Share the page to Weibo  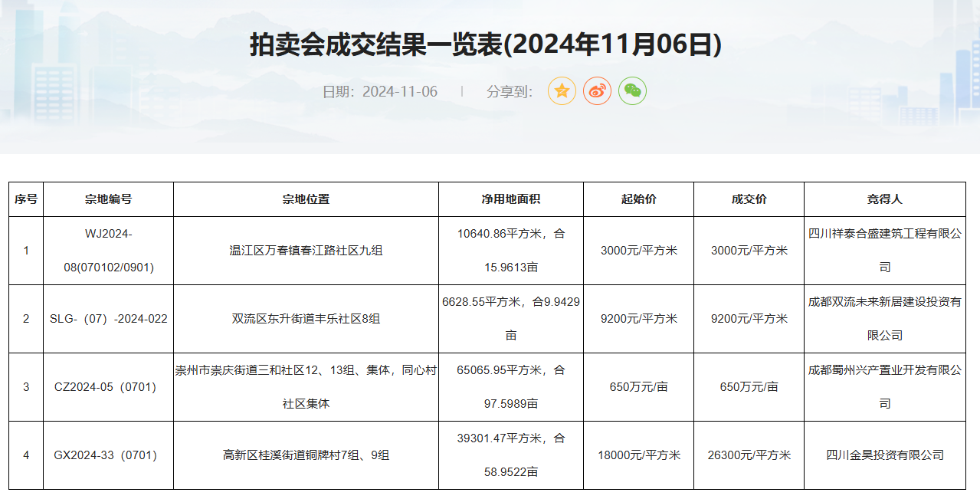coord(597,91)
